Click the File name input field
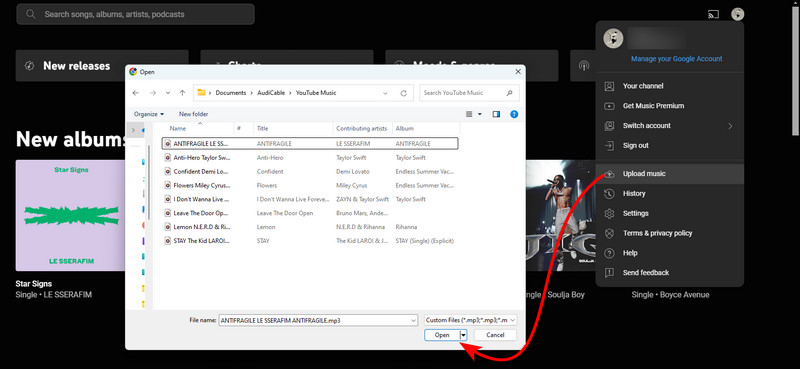 314,321
